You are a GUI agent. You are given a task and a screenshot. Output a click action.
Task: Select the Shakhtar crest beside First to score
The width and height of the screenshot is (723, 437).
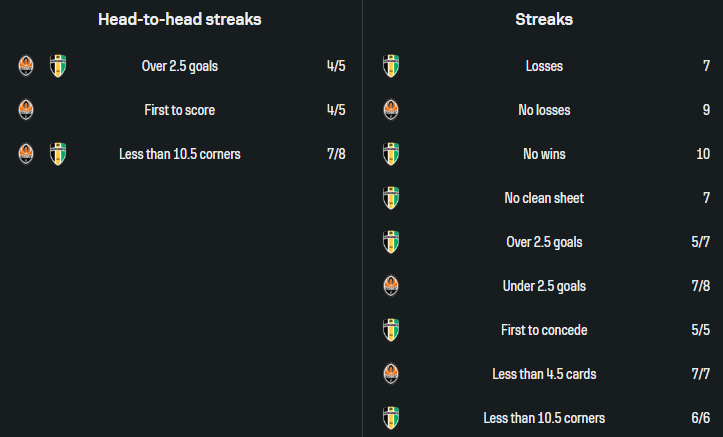[x=26, y=110]
